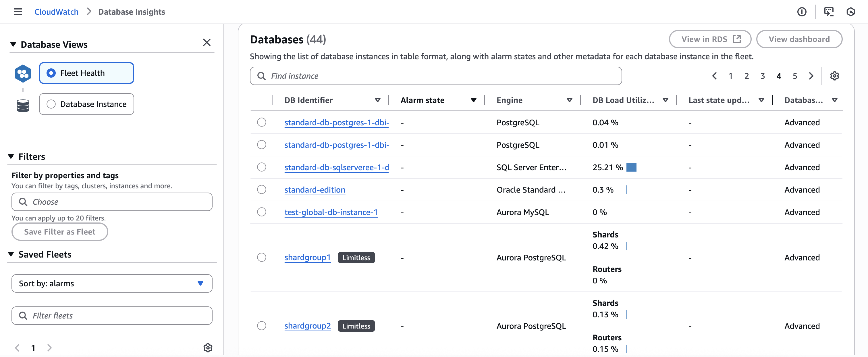
Task: Navigate to results page 2
Action: pos(747,76)
